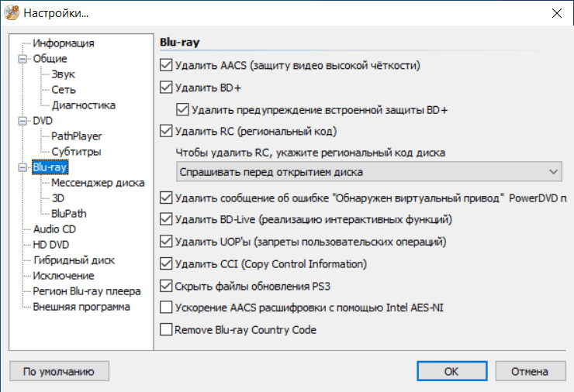Open Мессенджер диска settings page
This screenshot has width=574, height=392.
(x=98, y=183)
